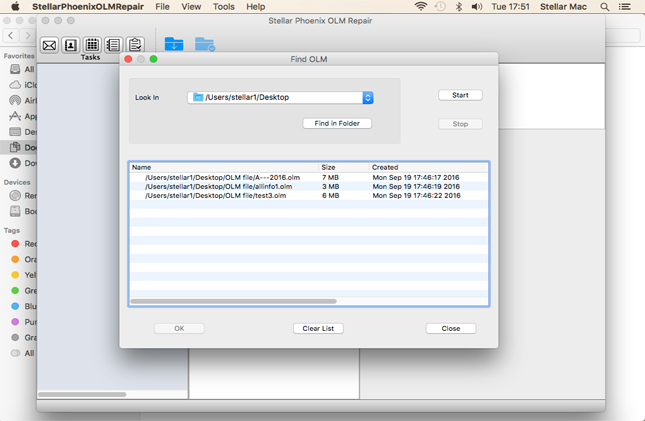Open the Tools menu

[224, 7]
